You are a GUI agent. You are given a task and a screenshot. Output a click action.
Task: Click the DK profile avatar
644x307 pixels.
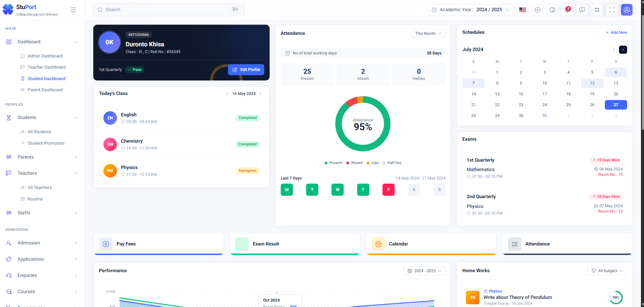pos(109,42)
